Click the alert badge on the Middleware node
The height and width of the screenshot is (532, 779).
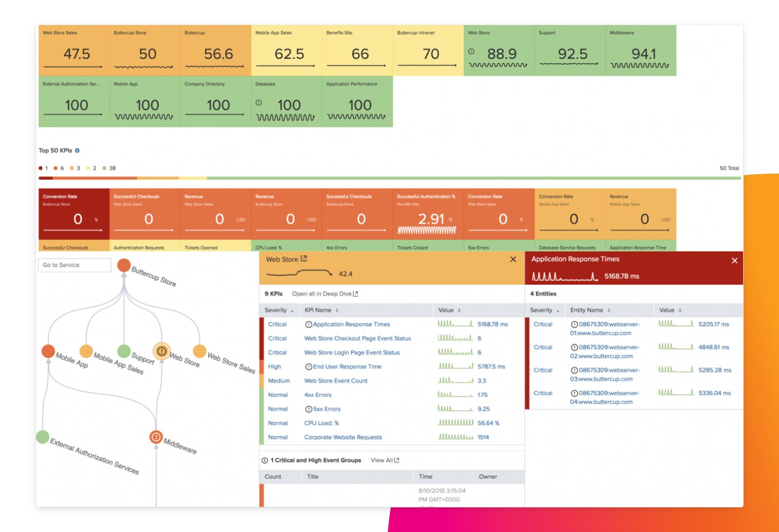click(155, 437)
